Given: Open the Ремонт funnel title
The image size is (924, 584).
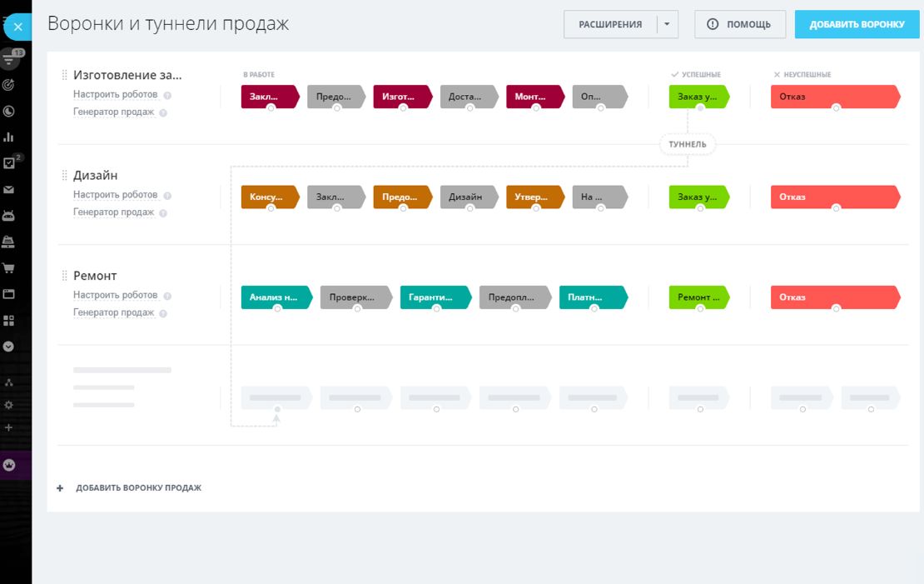Looking at the screenshot, I should pyautogui.click(x=95, y=276).
